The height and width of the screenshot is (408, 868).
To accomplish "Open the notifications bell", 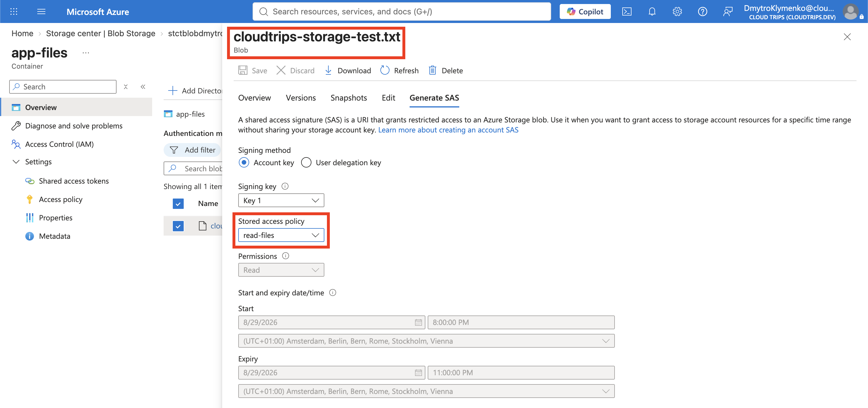I will click(652, 11).
